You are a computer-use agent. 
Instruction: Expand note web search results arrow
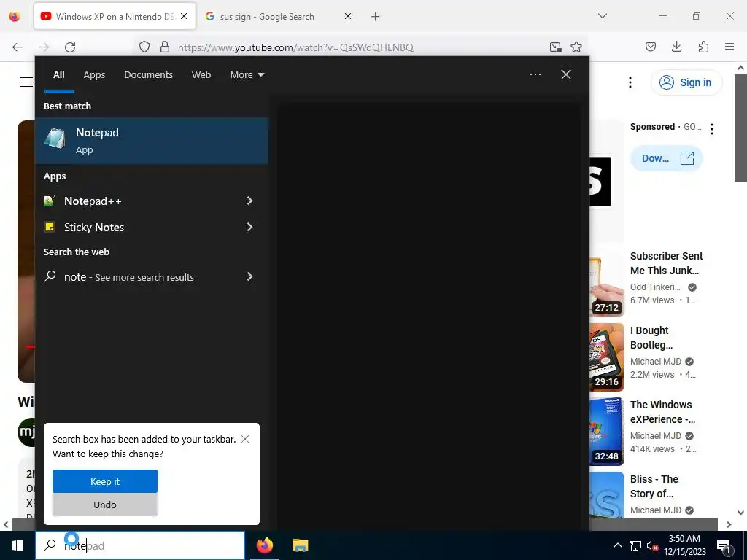pyautogui.click(x=249, y=276)
